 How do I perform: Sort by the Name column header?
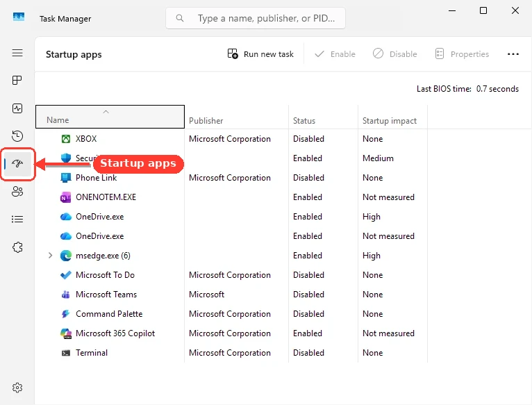110,117
